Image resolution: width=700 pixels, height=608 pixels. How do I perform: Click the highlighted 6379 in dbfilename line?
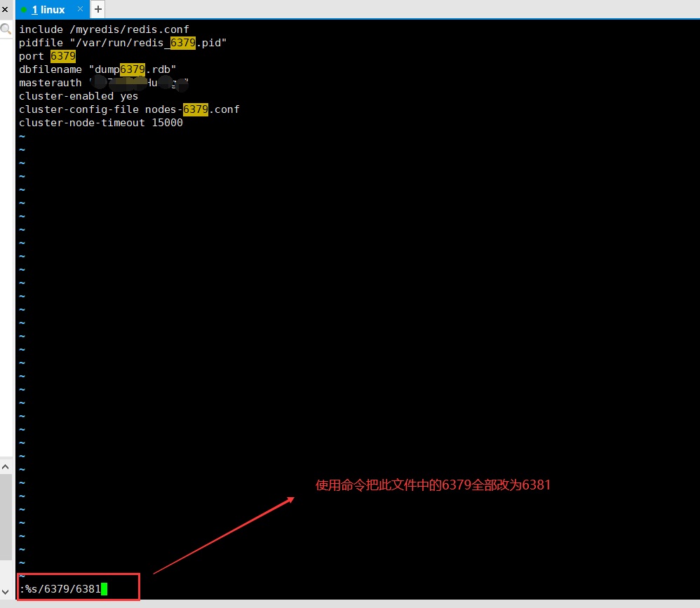coord(133,69)
